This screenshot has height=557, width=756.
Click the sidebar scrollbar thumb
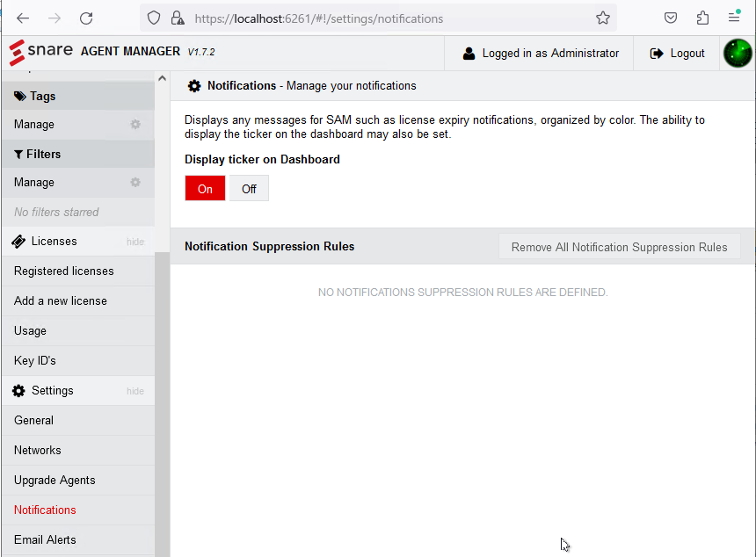pos(163,404)
